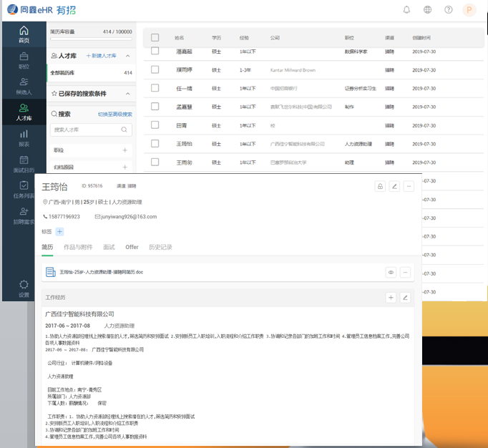Open 报表 reports in the sidebar

(24, 137)
